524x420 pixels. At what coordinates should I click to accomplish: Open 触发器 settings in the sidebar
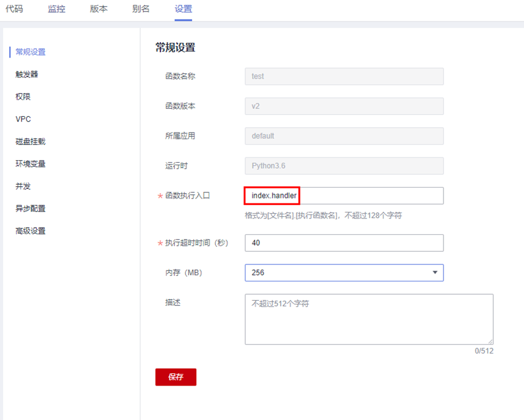tap(27, 74)
